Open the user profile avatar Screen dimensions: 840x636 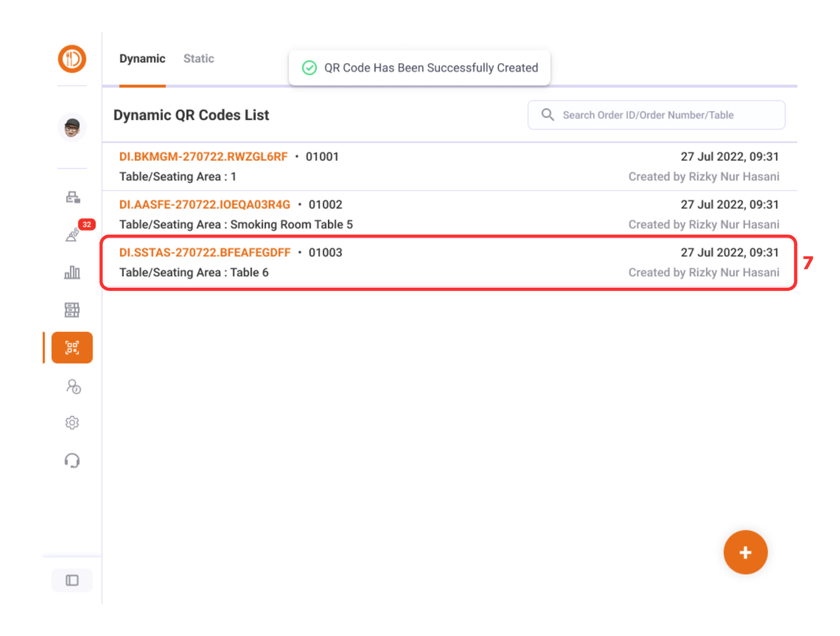[72, 128]
